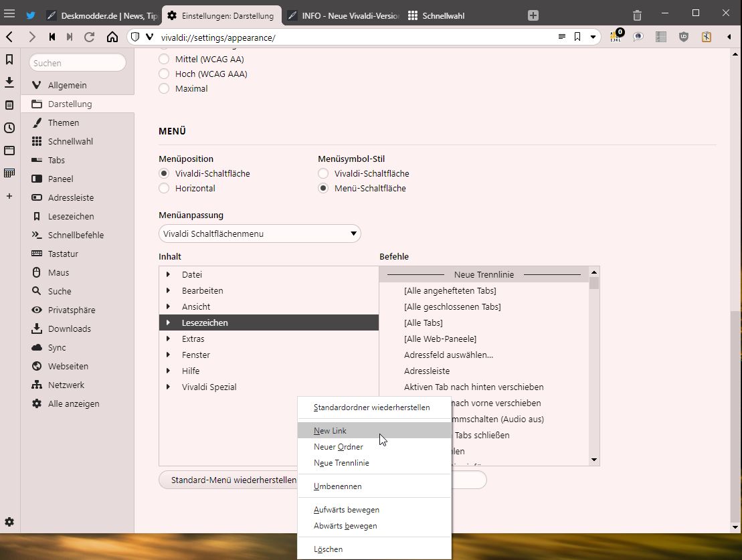Set Menüsymbol-Stil to Menü-Schaltfläche
Screen dimensions: 742x560
click(x=323, y=189)
